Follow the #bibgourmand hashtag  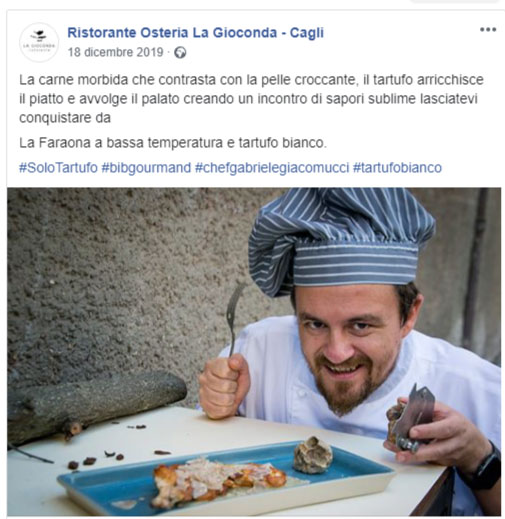[146, 167]
